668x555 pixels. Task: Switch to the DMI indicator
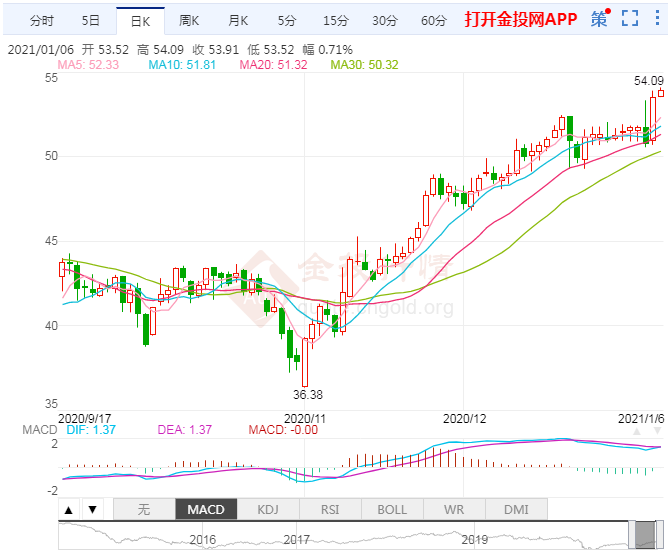click(516, 509)
